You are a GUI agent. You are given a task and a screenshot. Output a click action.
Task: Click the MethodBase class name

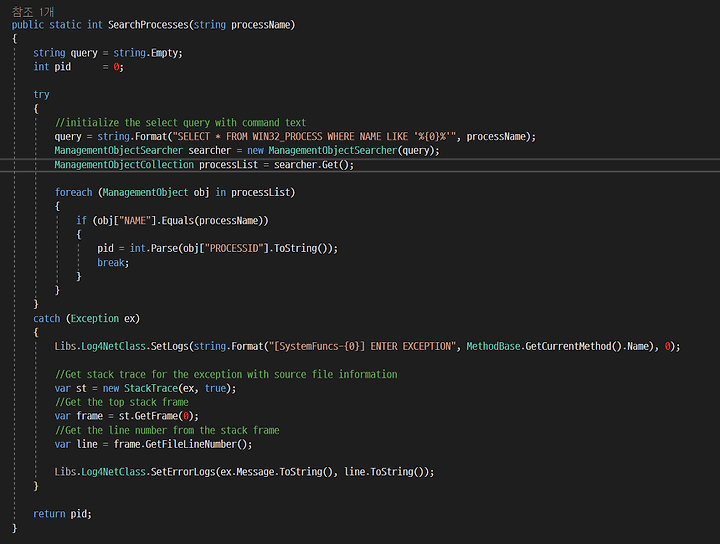point(493,347)
